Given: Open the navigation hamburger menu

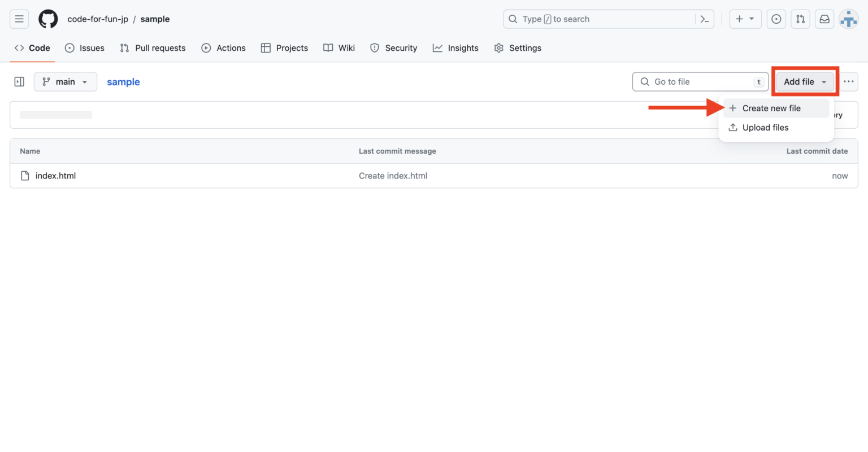Looking at the screenshot, I should point(19,19).
